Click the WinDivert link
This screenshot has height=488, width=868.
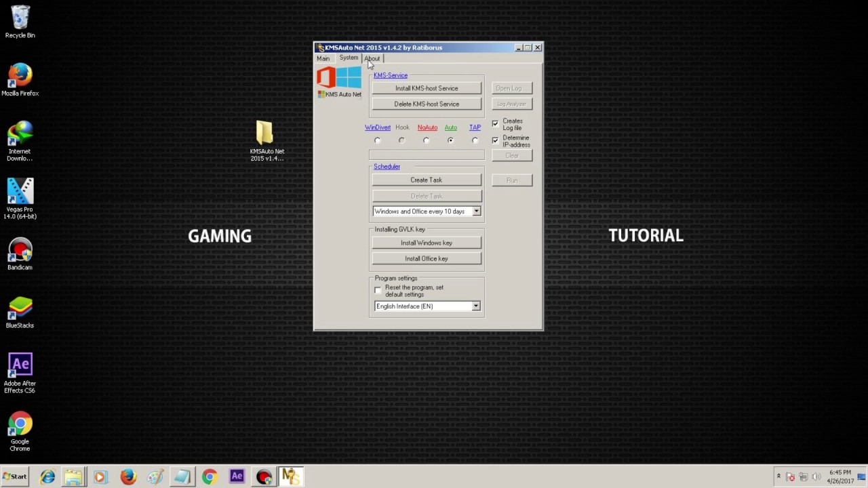(378, 127)
